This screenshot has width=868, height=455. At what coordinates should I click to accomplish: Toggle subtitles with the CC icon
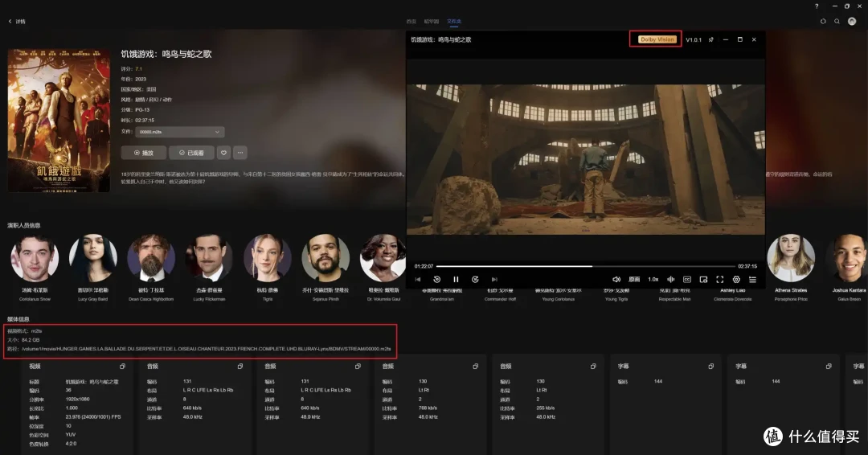tap(687, 280)
